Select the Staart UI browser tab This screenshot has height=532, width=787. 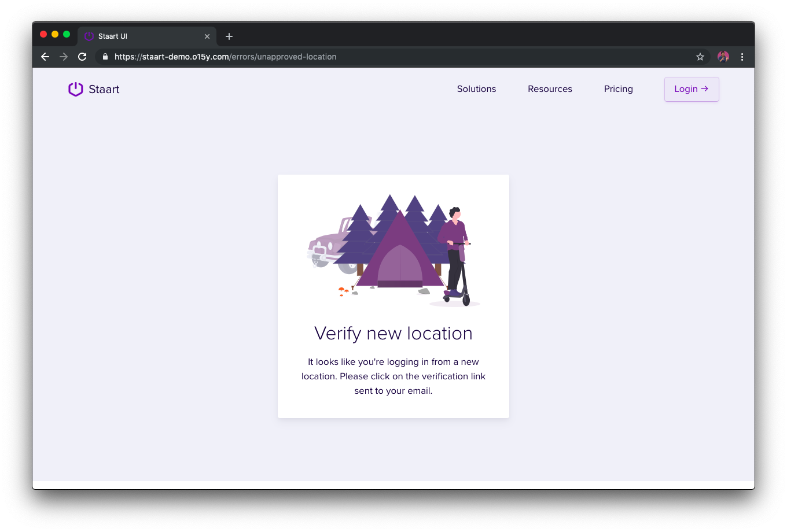[147, 36]
